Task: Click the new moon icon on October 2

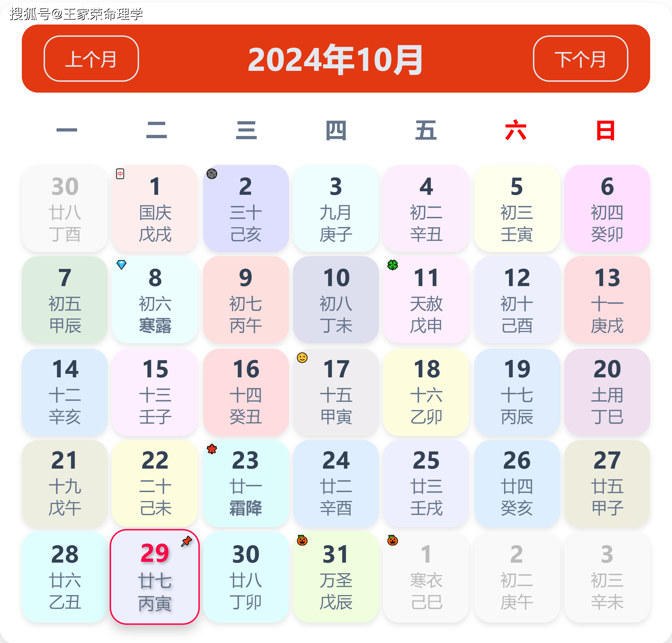Action: click(212, 174)
